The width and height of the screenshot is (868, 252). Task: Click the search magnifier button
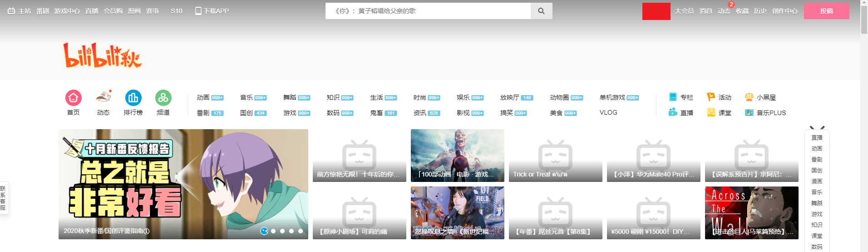pos(542,11)
